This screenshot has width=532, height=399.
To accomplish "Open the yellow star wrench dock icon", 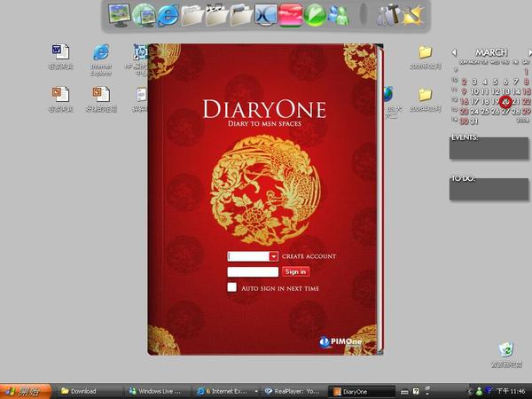I will coord(413,15).
